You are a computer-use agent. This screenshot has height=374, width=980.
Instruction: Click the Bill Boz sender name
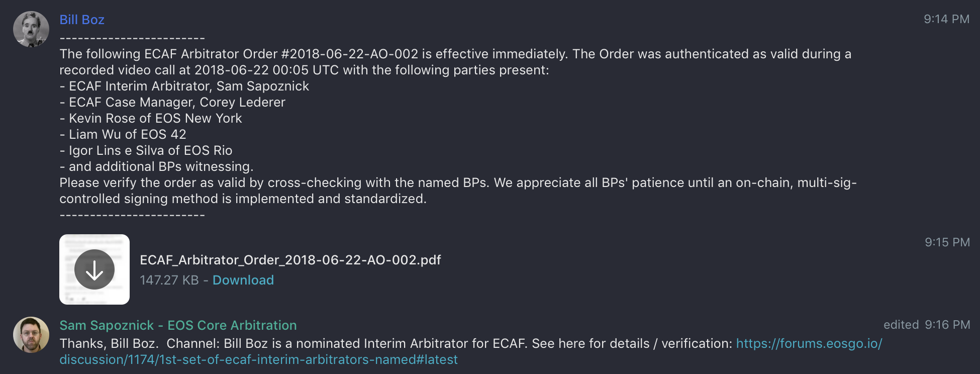(x=82, y=20)
